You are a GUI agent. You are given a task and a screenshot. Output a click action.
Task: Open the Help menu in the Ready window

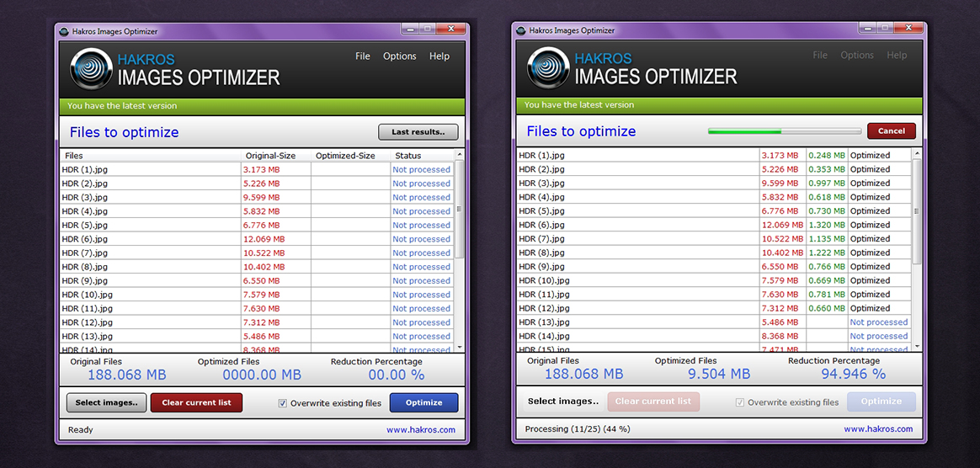439,56
